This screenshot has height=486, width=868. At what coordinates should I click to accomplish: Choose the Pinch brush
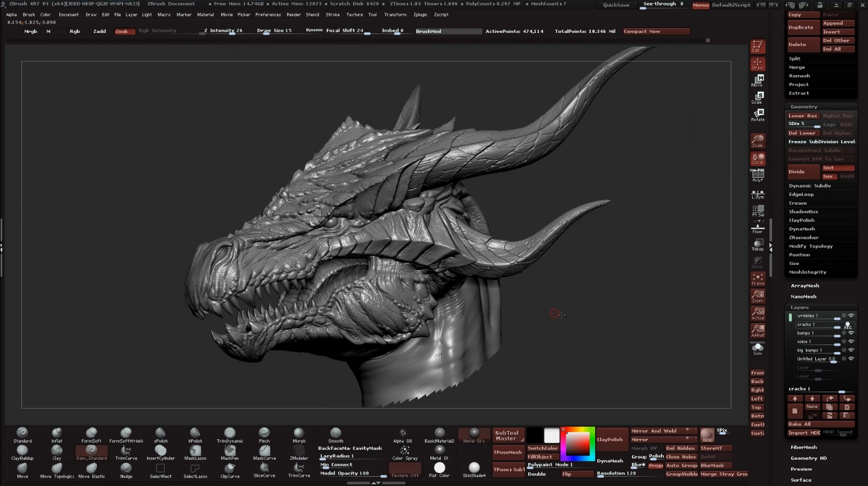click(264, 434)
